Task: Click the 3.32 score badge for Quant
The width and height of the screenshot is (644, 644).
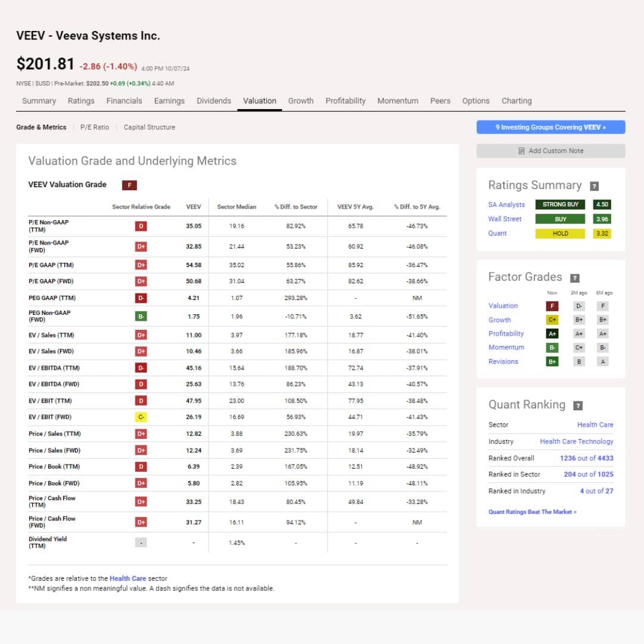Action: click(602, 233)
